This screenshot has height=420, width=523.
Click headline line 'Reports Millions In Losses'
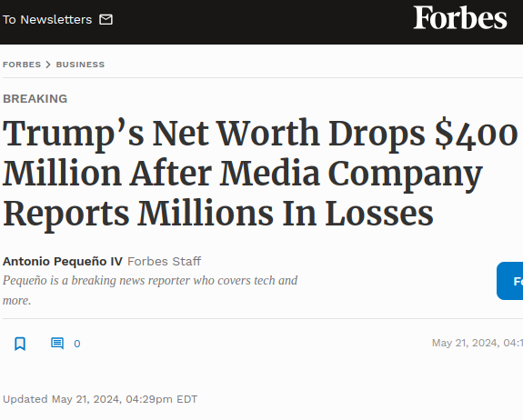[218, 214]
